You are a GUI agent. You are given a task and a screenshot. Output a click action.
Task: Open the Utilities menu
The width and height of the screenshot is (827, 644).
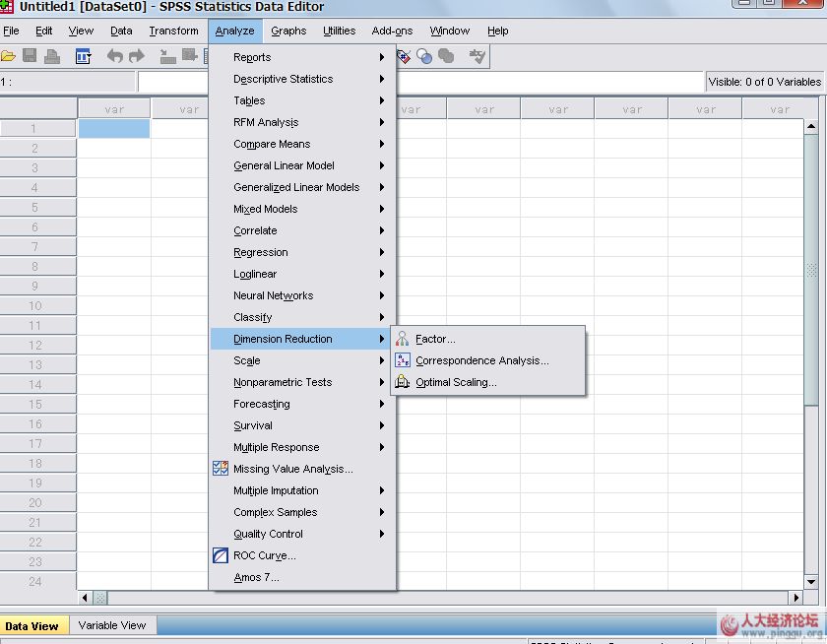[339, 31]
